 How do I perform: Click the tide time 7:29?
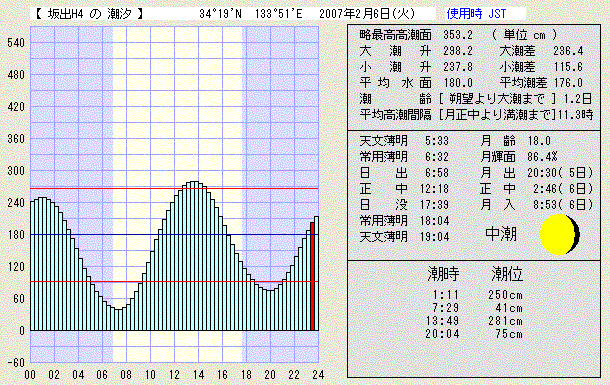tap(446, 308)
